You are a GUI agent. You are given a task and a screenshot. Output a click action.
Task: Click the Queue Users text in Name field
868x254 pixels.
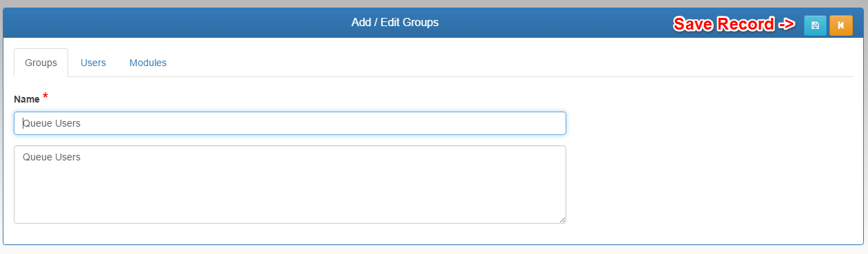[52, 123]
